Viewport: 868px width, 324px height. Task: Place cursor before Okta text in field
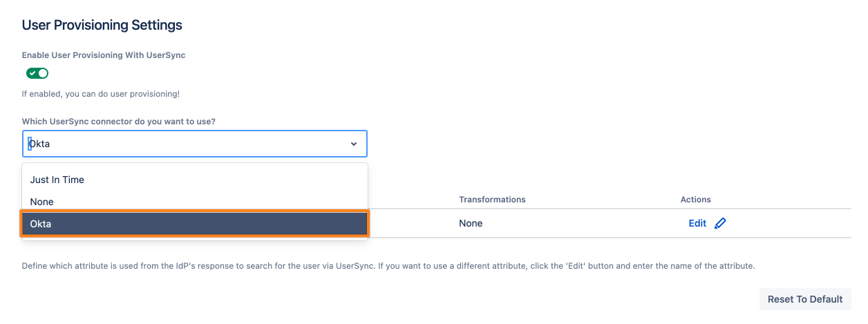(x=30, y=144)
